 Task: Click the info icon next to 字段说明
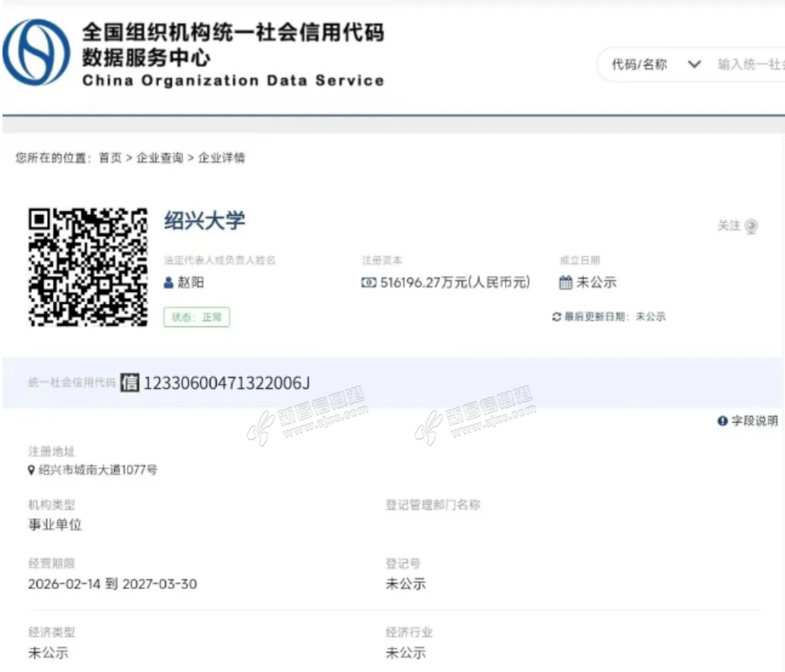tap(722, 421)
